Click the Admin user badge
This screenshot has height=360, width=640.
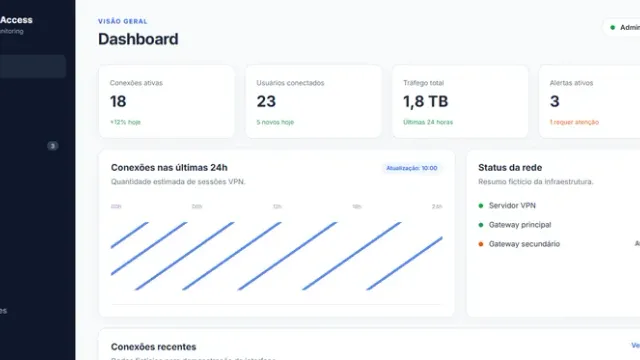[x=622, y=27]
